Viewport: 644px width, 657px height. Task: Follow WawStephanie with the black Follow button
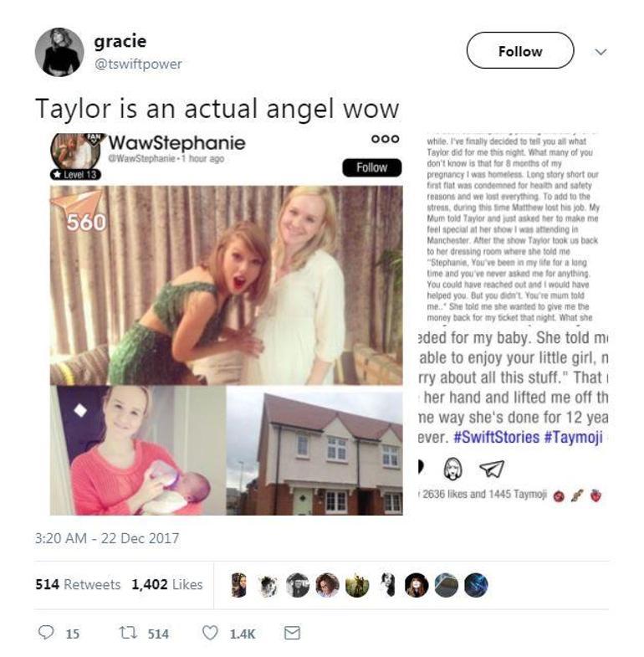click(x=372, y=167)
